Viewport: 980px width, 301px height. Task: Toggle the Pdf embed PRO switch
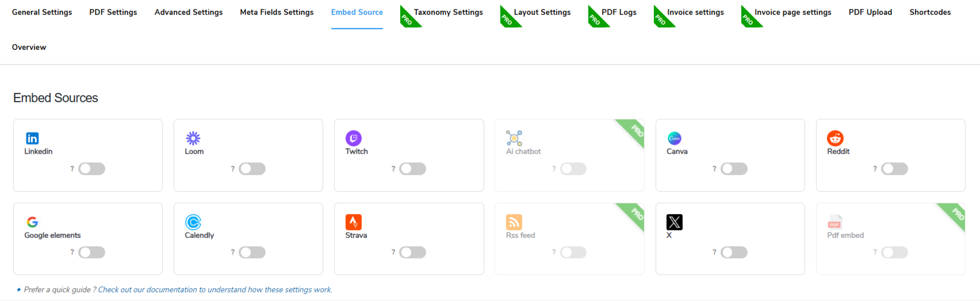(x=894, y=252)
